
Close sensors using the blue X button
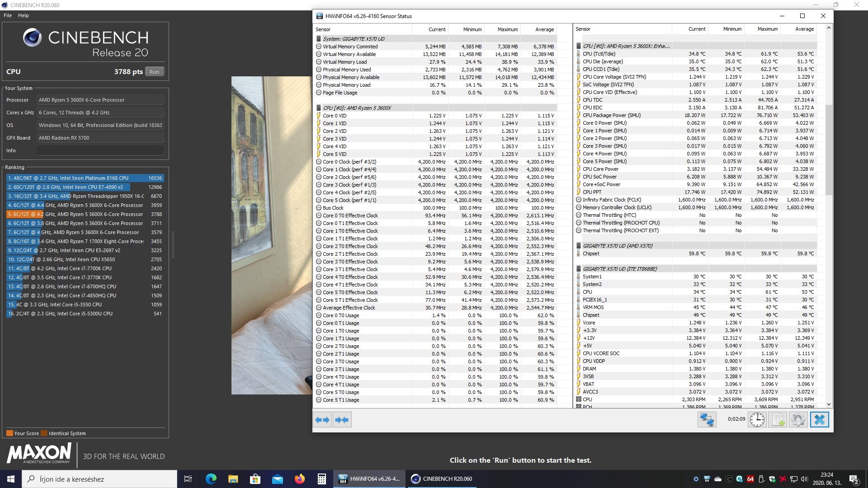[x=819, y=420]
